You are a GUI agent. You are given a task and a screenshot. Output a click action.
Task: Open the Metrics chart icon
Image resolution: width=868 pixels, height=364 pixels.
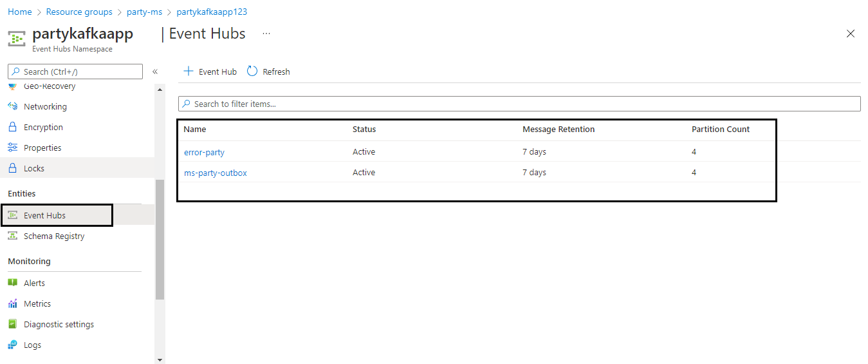[x=12, y=303]
